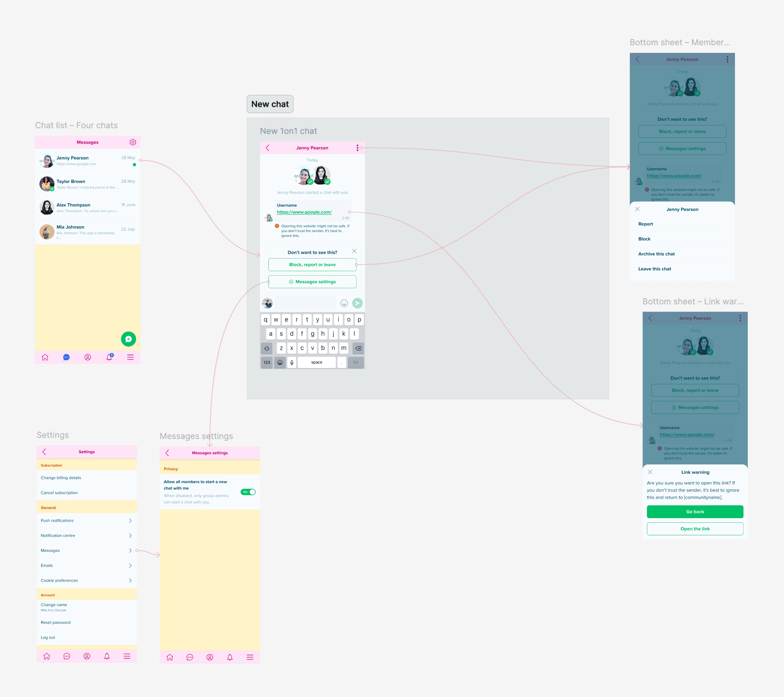This screenshot has height=697, width=784.
Task: Open Change billing details setting
Action: (x=87, y=478)
